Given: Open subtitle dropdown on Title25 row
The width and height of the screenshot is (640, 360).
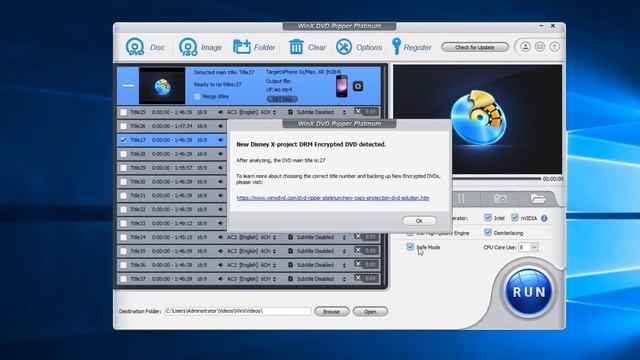Looking at the screenshot, I should [x=344, y=112].
